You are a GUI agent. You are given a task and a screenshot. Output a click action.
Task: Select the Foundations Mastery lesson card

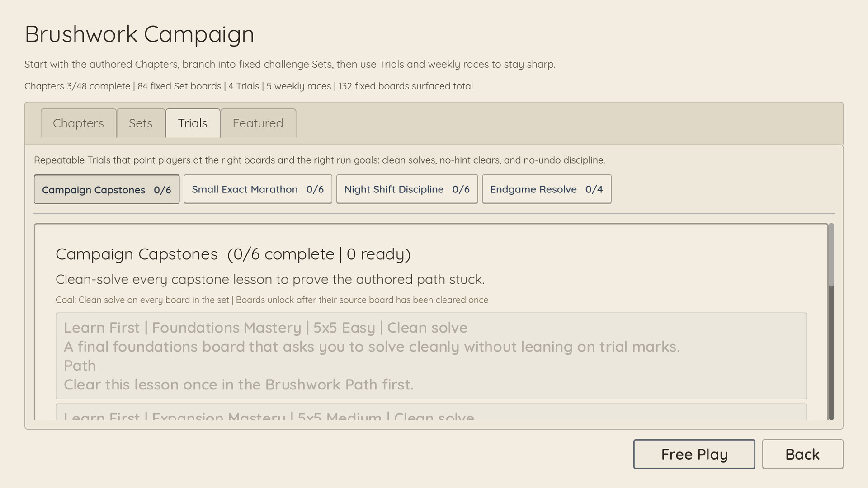click(431, 356)
